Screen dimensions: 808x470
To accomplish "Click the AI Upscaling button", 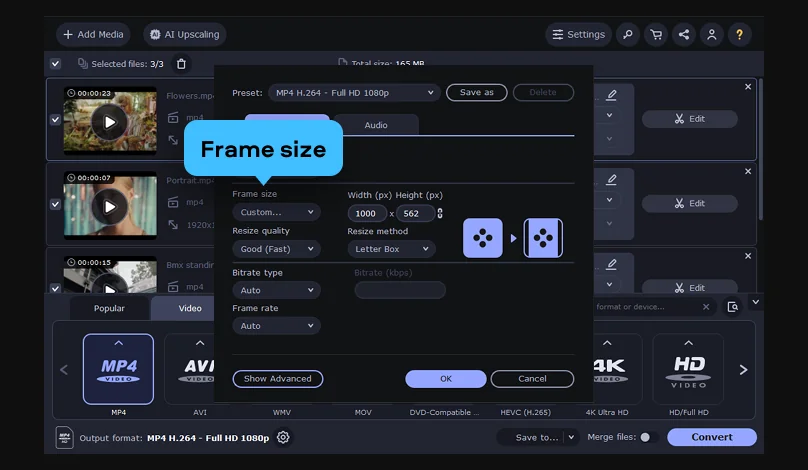I will coord(184,35).
